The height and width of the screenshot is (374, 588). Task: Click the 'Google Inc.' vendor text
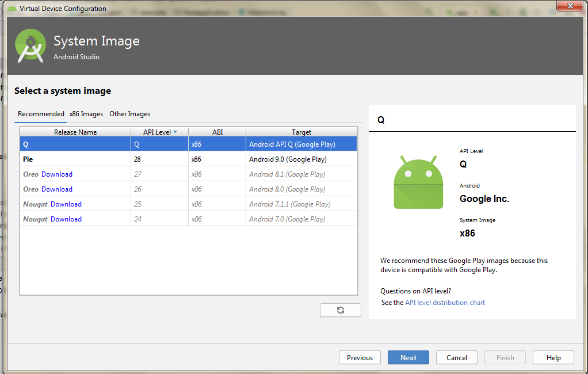coord(484,199)
